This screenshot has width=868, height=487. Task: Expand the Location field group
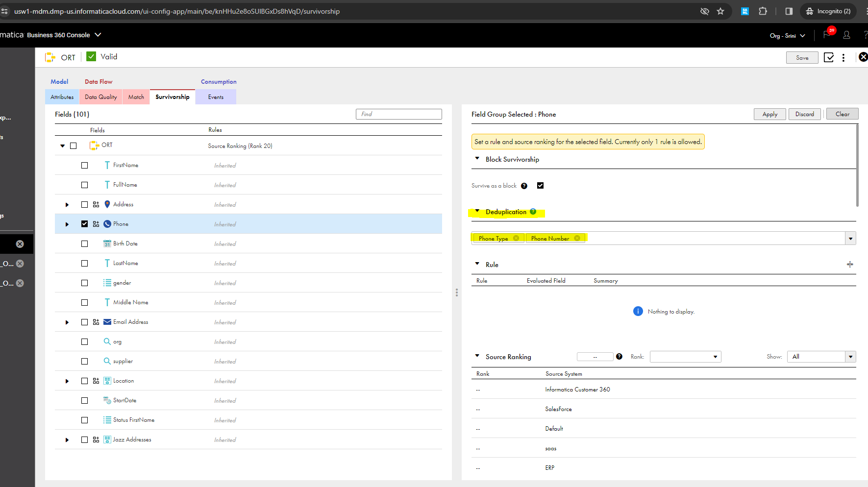coord(67,381)
